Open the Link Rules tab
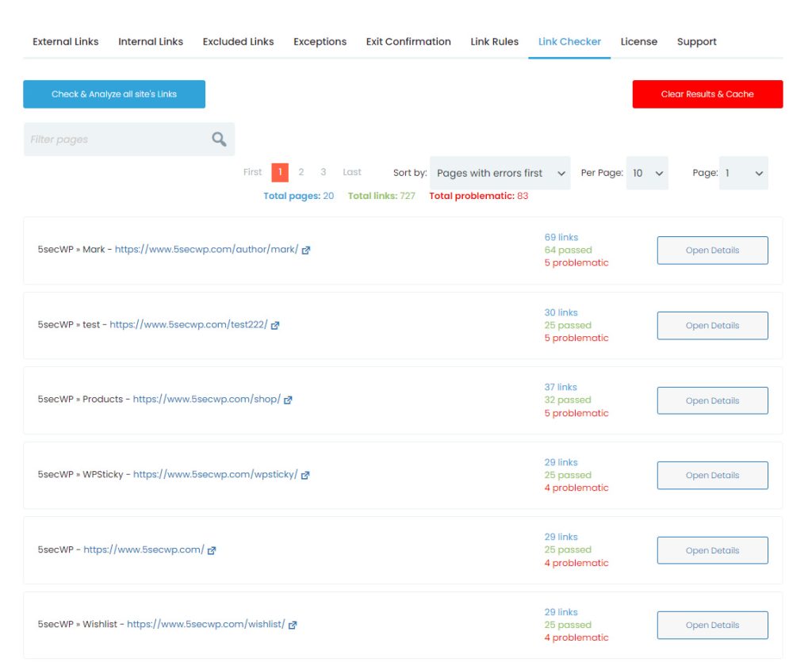This screenshot has height=666, width=812. (494, 41)
